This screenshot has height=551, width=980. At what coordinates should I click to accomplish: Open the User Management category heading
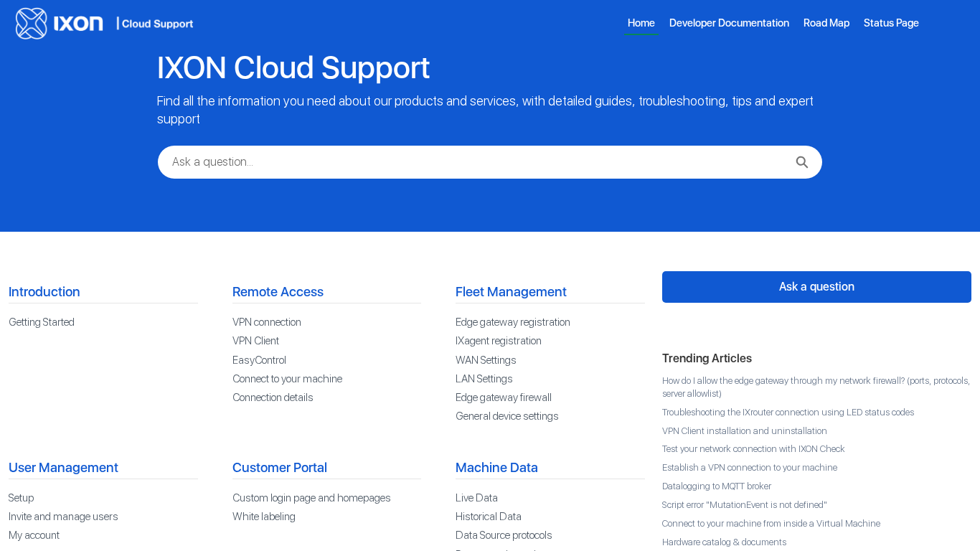click(63, 468)
